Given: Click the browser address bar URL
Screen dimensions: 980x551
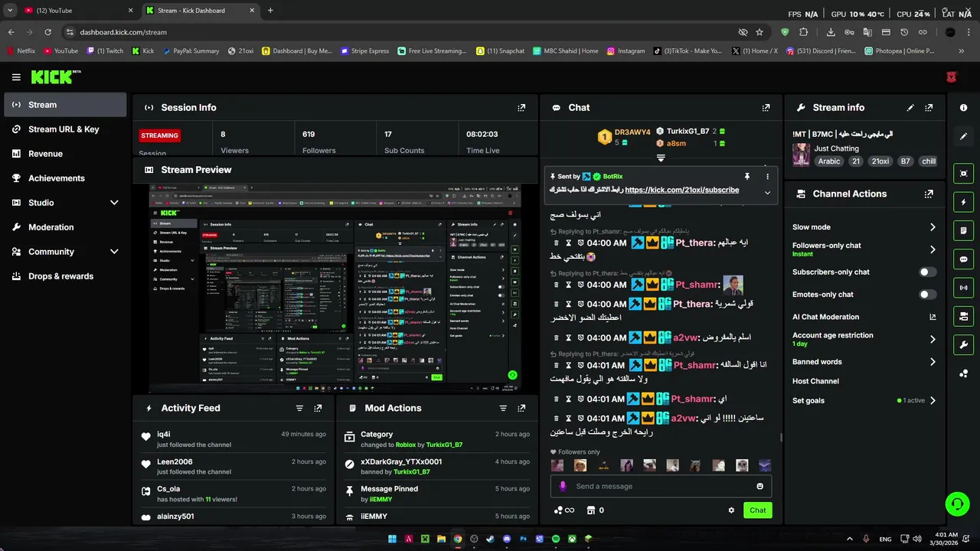Looking at the screenshot, I should point(123,32).
